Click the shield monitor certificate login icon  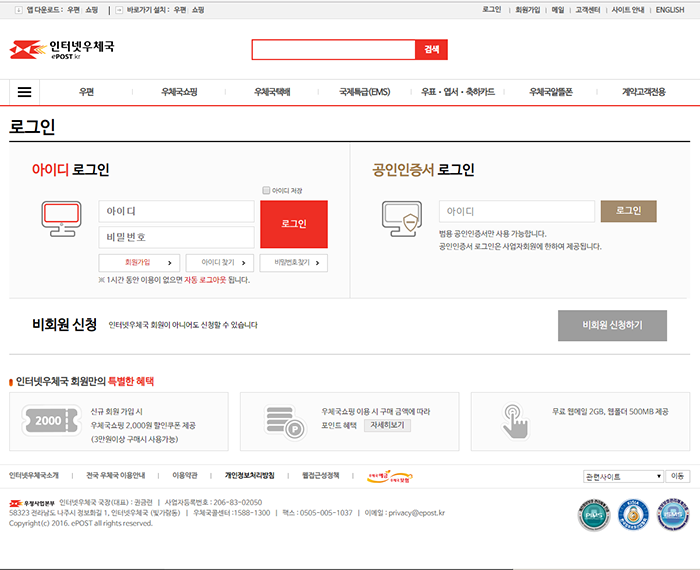point(402,218)
